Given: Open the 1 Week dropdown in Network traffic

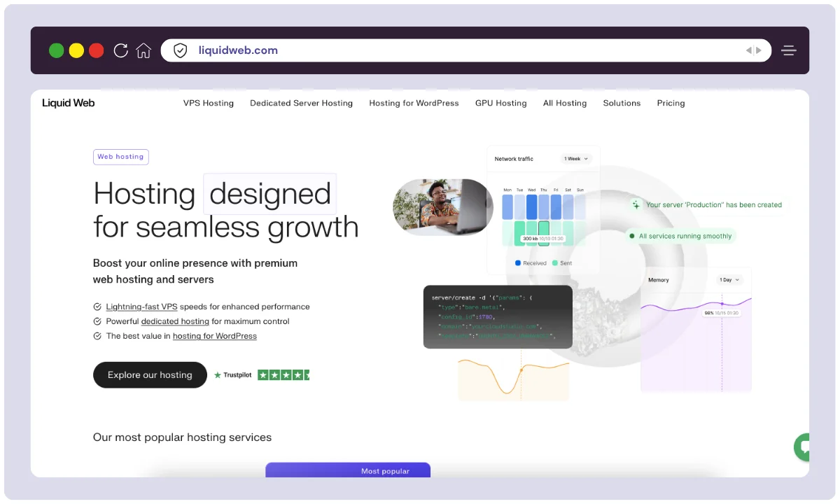Looking at the screenshot, I should click(576, 159).
